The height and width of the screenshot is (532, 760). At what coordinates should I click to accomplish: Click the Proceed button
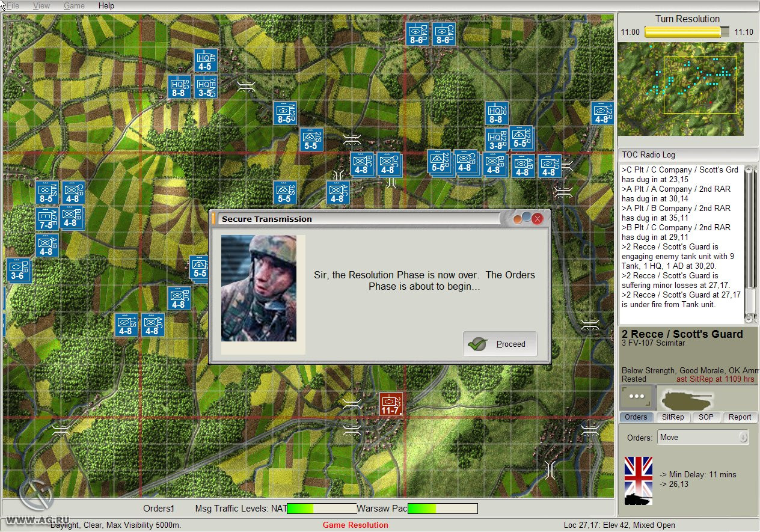[500, 344]
